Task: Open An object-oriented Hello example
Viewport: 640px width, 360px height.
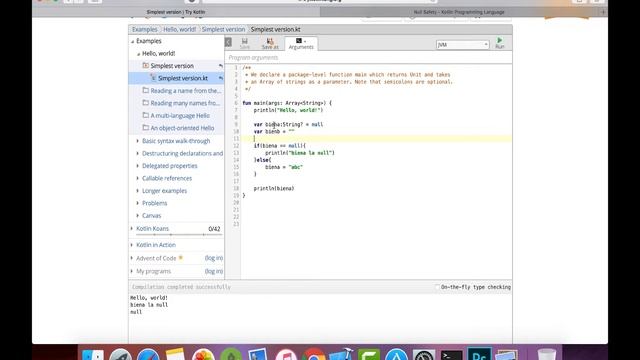Action: (182, 128)
